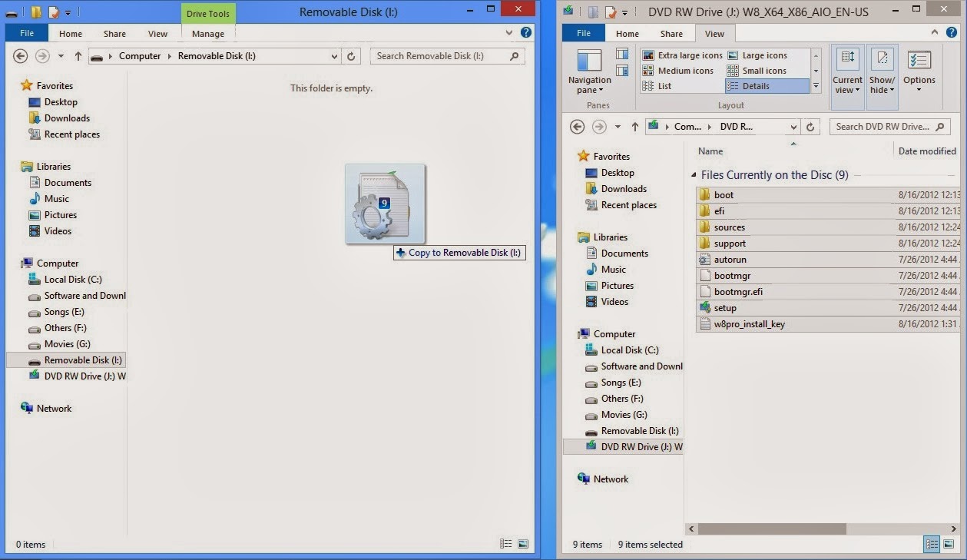
Task: Click the help icon in Removable Disk window
Action: [526, 33]
